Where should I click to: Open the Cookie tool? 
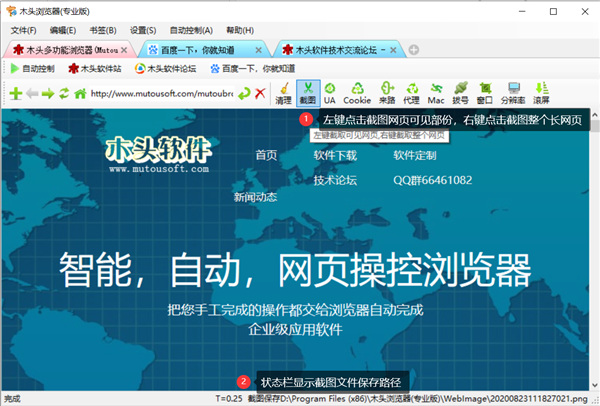click(x=357, y=93)
